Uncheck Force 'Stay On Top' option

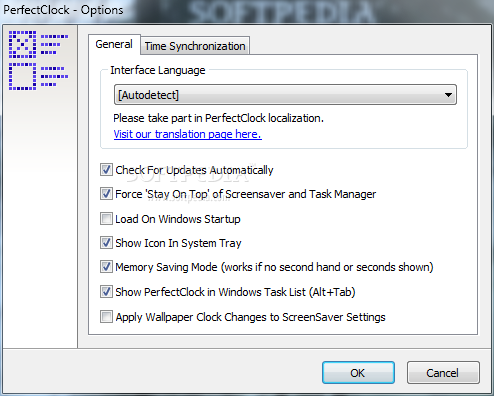pos(106,194)
